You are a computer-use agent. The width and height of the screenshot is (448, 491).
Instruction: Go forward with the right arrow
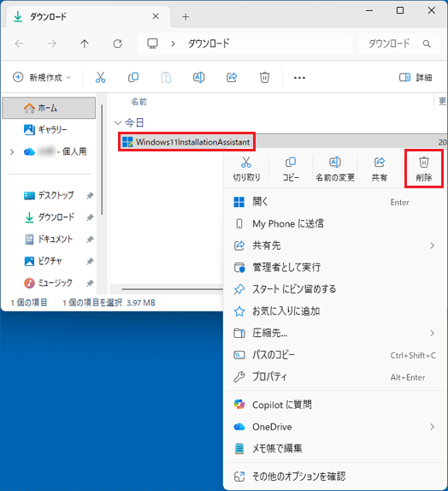pyautogui.click(x=52, y=44)
